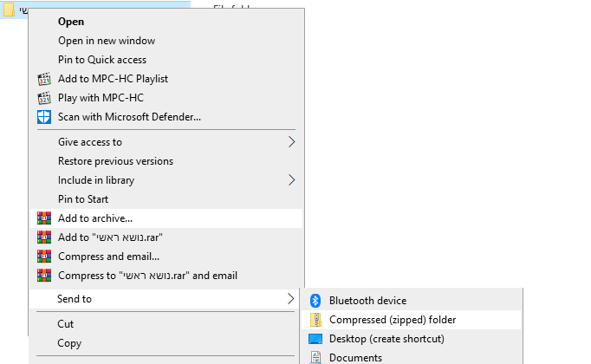Expand the Send to submenu arrow
591x364 pixels.
290,299
